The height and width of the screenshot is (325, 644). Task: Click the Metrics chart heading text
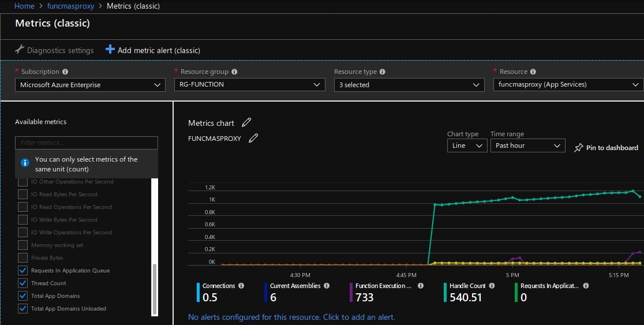pyautogui.click(x=211, y=124)
